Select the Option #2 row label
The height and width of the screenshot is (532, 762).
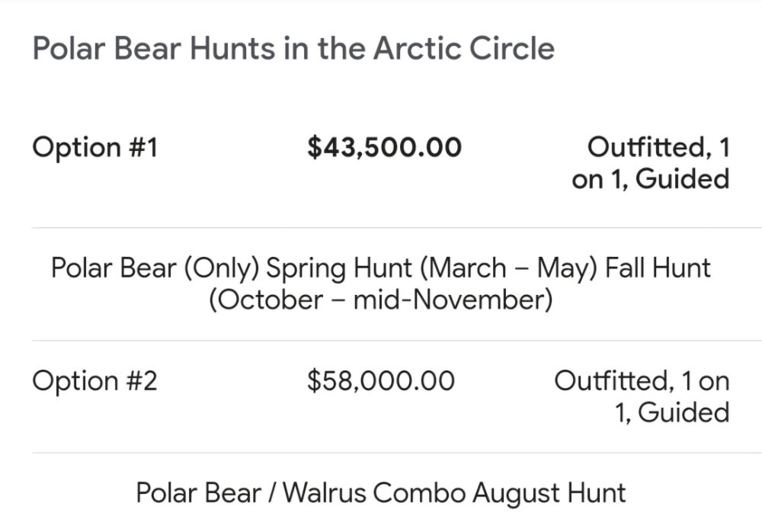click(94, 381)
